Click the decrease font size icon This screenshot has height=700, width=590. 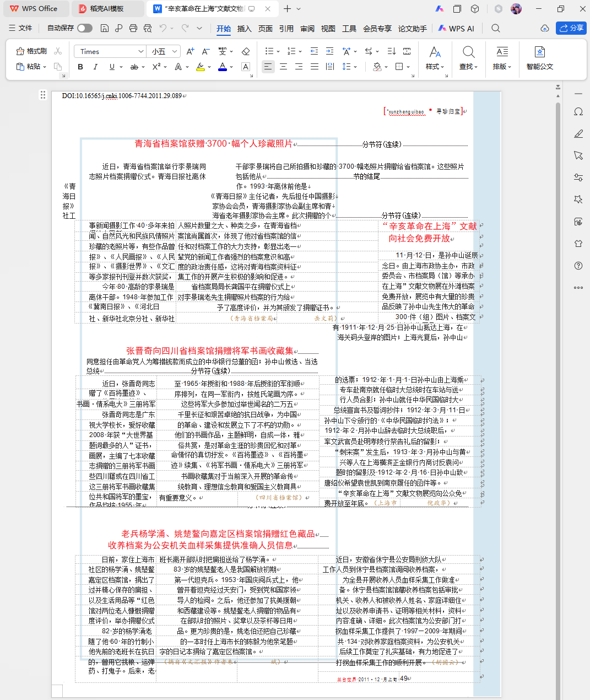click(205, 51)
